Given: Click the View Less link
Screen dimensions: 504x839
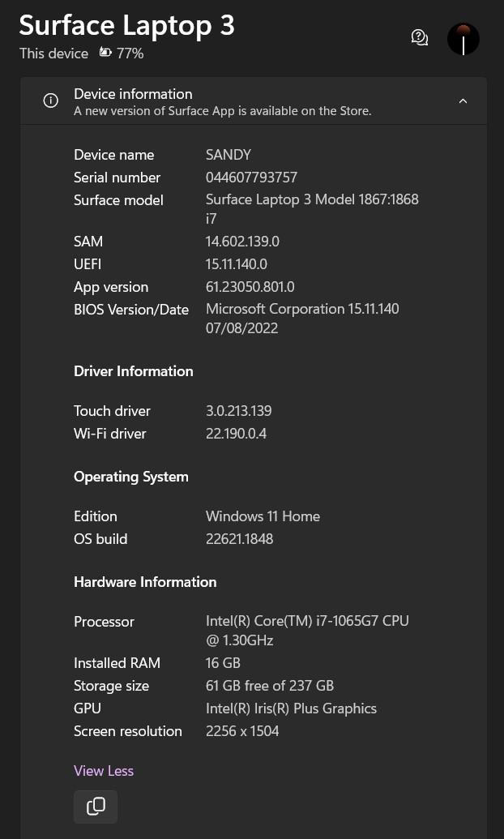Looking at the screenshot, I should click(104, 771).
